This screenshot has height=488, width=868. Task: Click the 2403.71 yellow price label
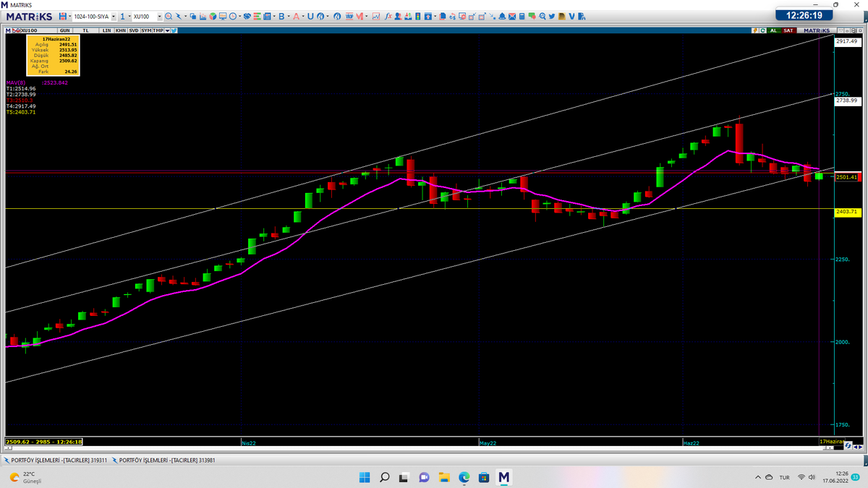tap(846, 212)
